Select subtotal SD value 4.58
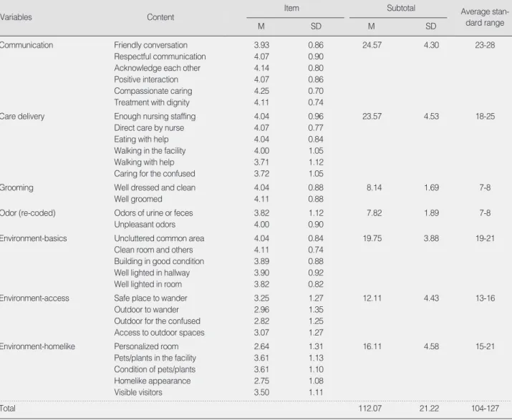Viewport: 512px width, 420px height. [x=431, y=346]
